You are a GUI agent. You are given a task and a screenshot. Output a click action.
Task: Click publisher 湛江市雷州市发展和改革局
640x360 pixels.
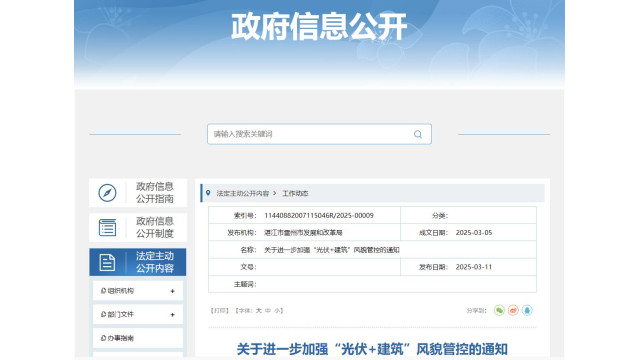(x=303, y=233)
